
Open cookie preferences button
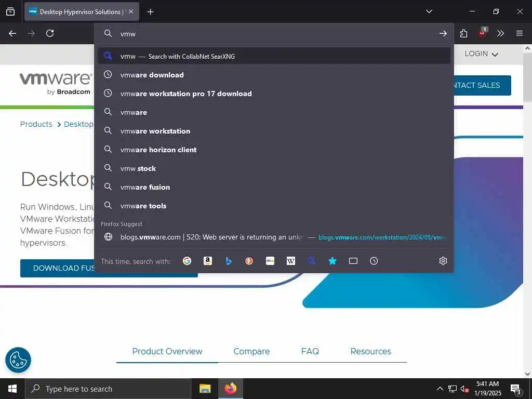point(18,360)
